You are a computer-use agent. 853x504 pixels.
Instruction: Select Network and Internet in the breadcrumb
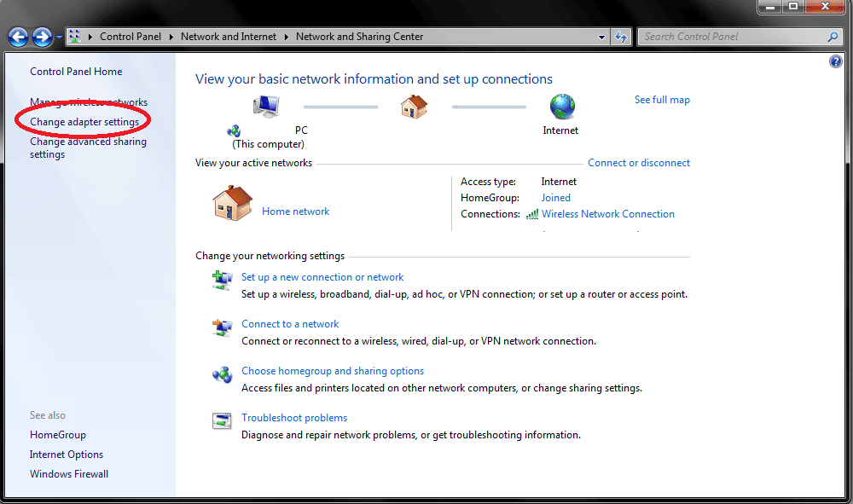tap(228, 37)
